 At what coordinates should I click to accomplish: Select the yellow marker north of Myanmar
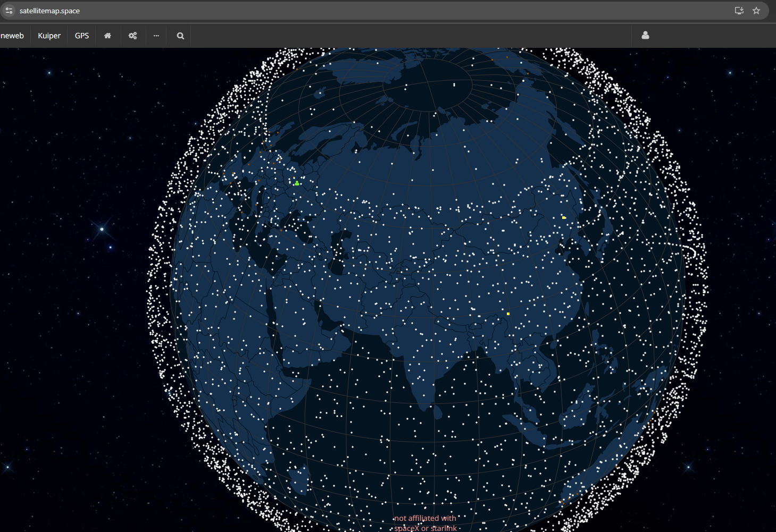[x=508, y=314]
